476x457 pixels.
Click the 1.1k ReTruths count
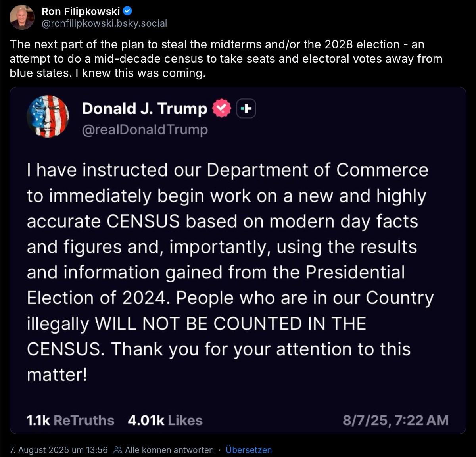[70, 421]
